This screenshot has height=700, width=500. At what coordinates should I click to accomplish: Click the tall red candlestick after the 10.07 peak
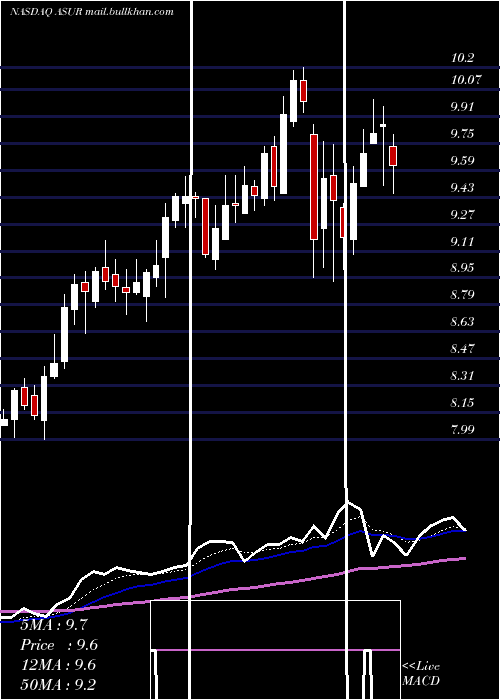(x=314, y=187)
